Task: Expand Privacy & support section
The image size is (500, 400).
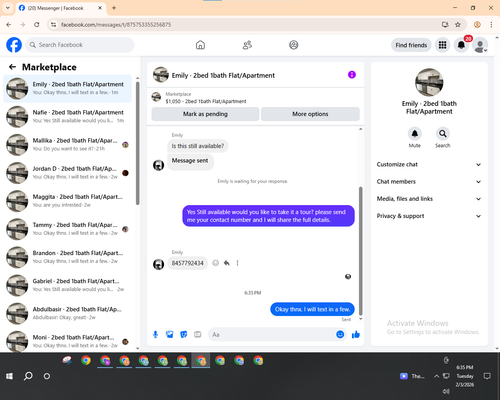Action: pyautogui.click(x=429, y=216)
